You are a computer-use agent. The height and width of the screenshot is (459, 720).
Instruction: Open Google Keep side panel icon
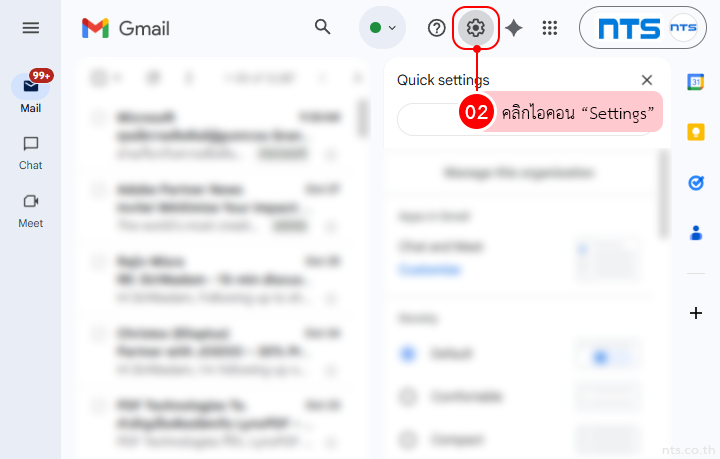pyautogui.click(x=696, y=132)
